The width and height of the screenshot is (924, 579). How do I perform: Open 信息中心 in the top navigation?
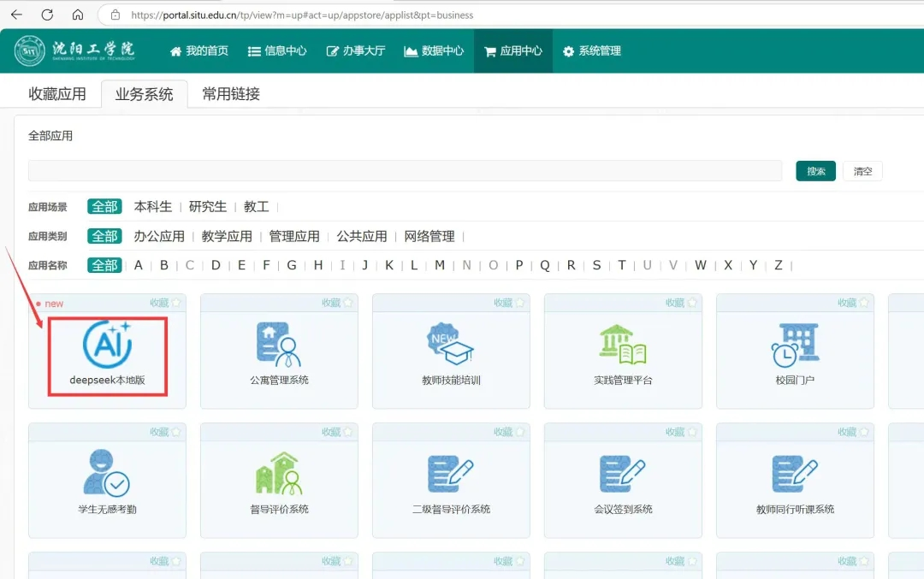click(277, 51)
